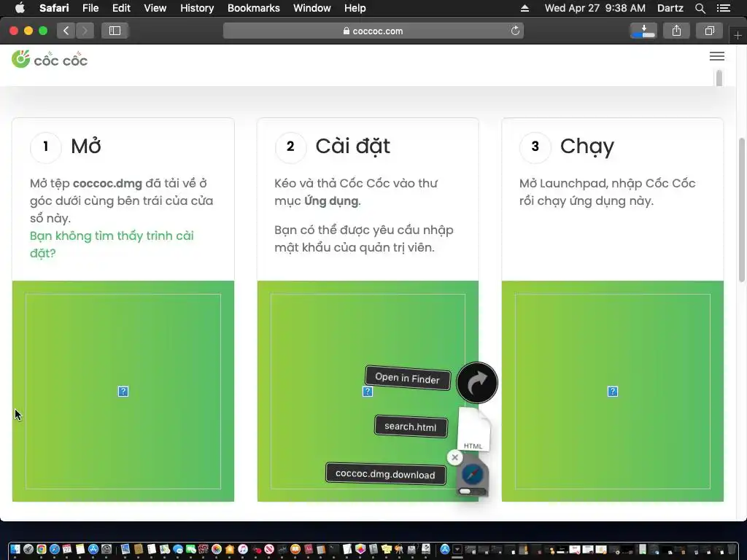Click the date and time in the menu bar

click(595, 8)
